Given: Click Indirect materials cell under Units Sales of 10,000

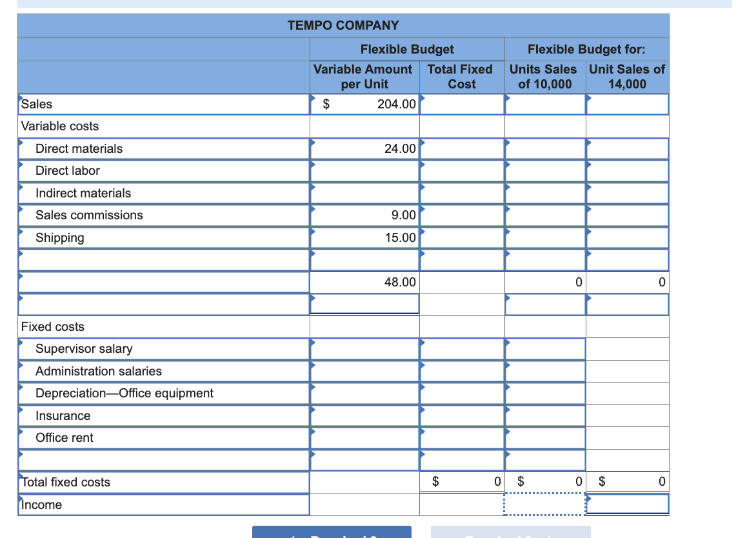Looking at the screenshot, I should [545, 193].
